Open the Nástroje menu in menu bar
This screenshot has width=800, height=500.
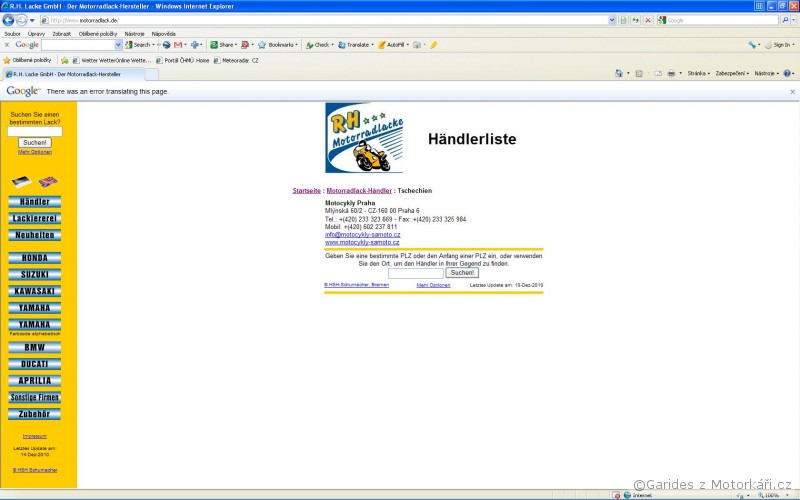tap(134, 33)
